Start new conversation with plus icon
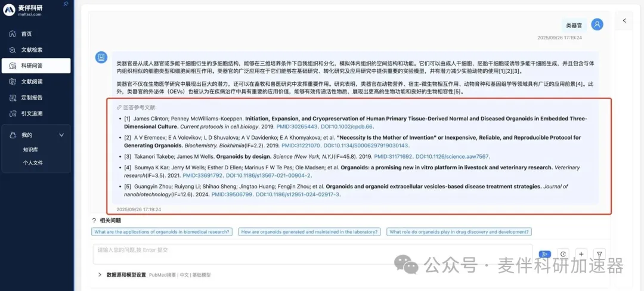Screen dimensions: 644x291 coord(581,254)
